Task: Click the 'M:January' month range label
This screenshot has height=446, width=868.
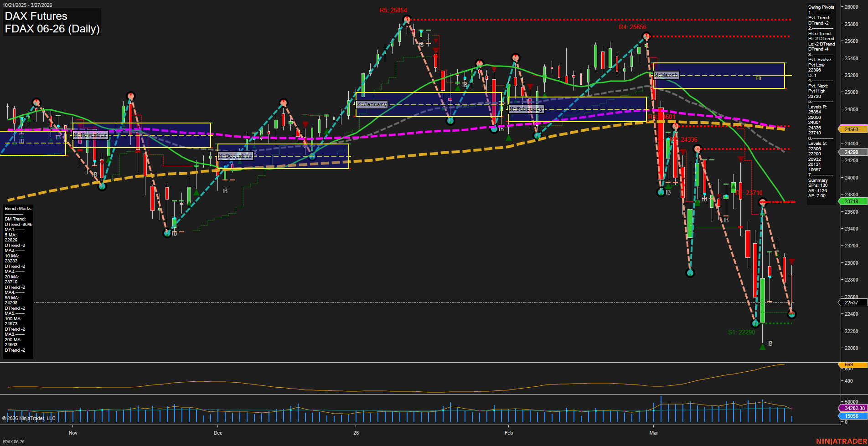Action: point(372,104)
